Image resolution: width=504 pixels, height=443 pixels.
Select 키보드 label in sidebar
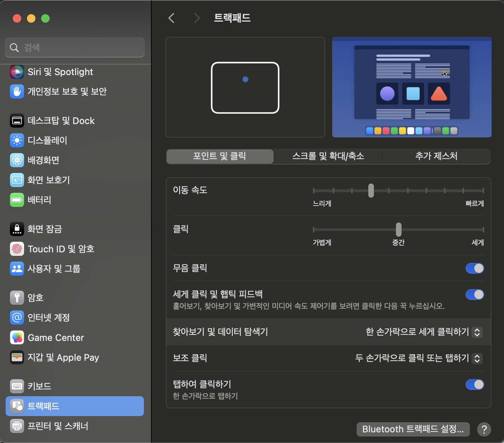point(39,386)
